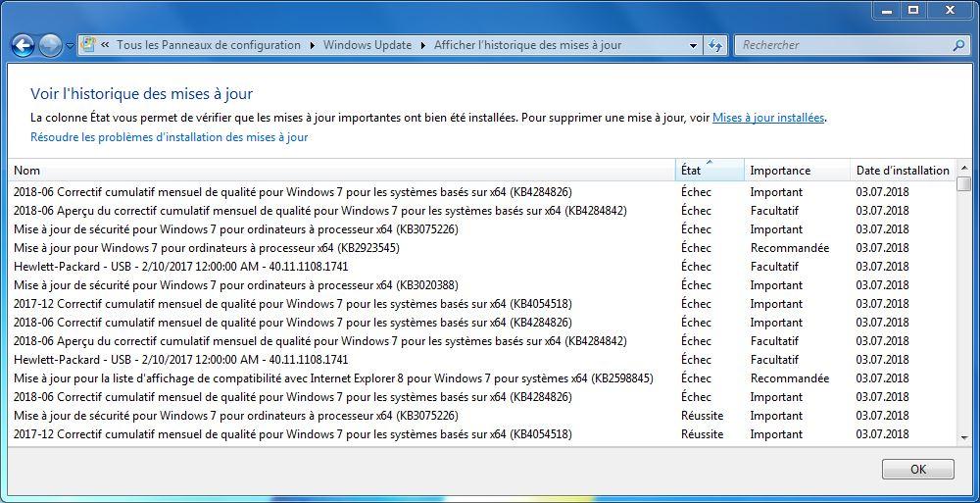Select 'Tous les Panneaux de configuration' breadcrumb
Viewport: 980px width, 503px height.
tap(209, 45)
